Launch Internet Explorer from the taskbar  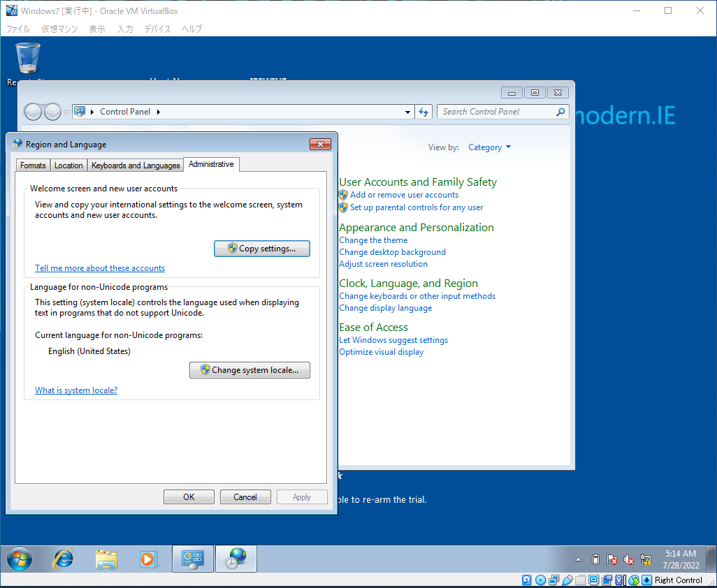tap(64, 558)
